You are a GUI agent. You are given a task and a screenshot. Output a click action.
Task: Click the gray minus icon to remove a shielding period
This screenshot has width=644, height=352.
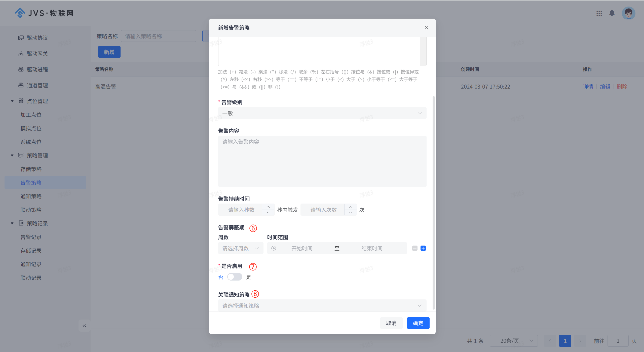(415, 248)
